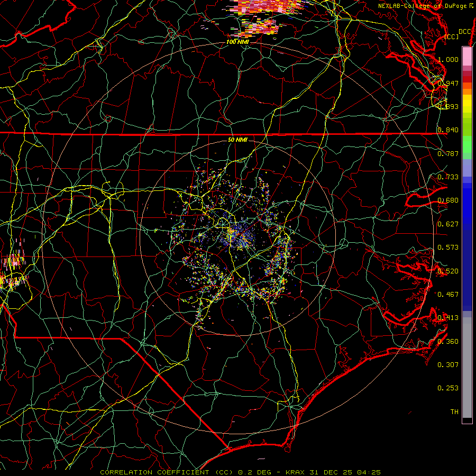Select the 0.520 scale value
This screenshot has height=476, width=476.
click(448, 271)
